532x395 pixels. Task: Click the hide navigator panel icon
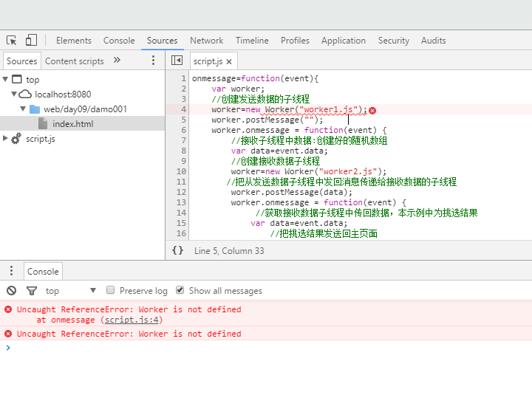[177, 61]
